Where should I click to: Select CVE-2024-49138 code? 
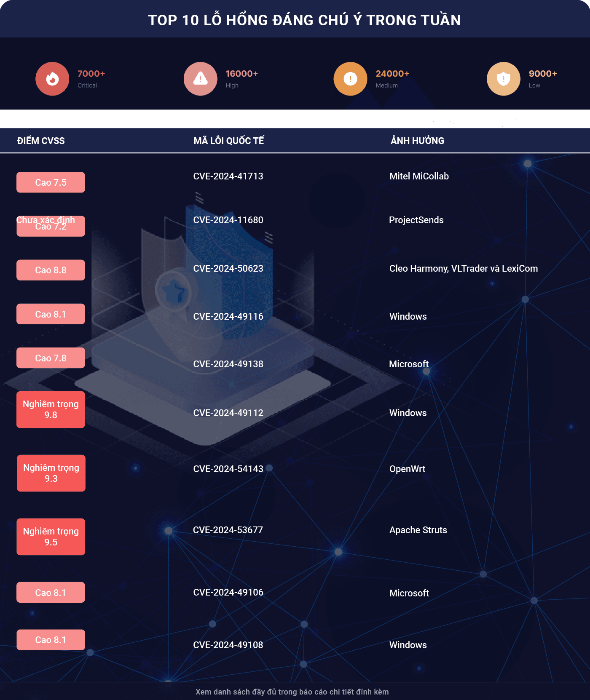[228, 364]
